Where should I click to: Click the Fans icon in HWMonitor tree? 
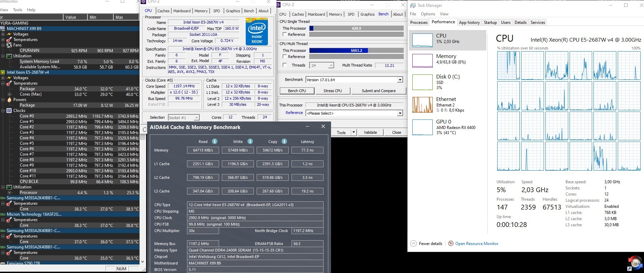(9, 45)
